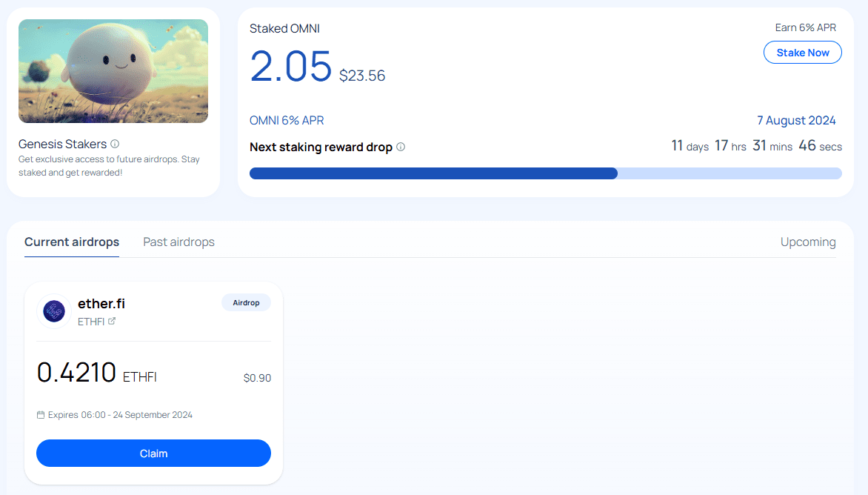Switch to the Past airdrops tab
Screen dimensions: 868x495
178,242
